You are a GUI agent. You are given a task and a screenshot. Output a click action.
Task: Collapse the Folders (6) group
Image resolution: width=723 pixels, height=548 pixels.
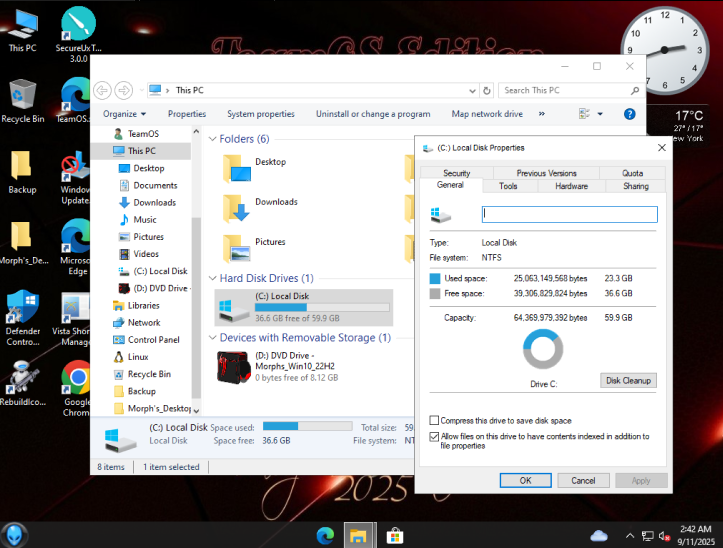tap(213, 139)
